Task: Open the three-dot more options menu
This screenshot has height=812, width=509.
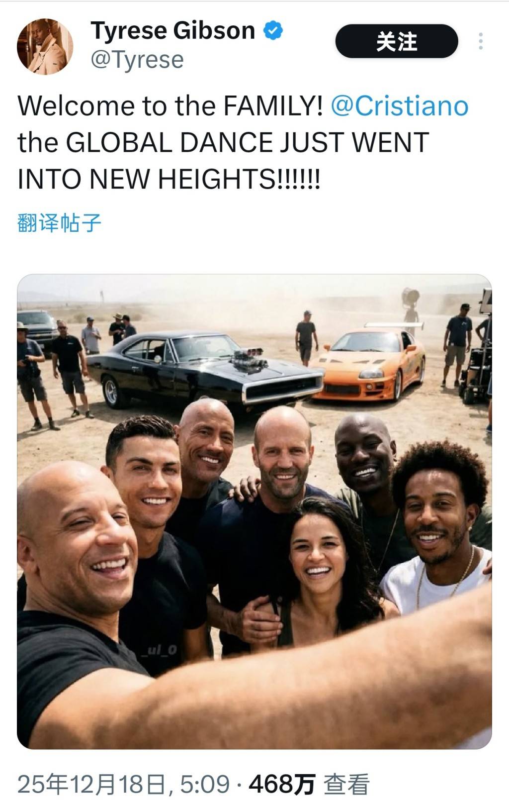Action: coord(480,41)
